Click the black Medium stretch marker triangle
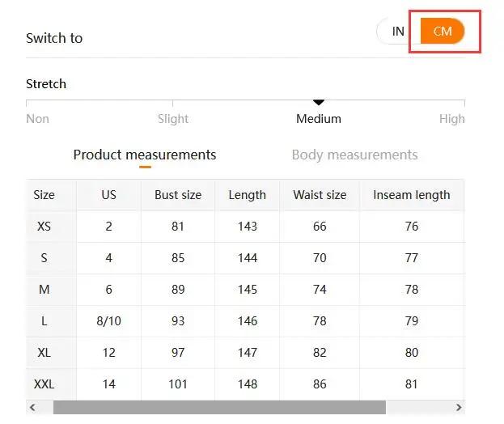 pyautogui.click(x=319, y=102)
